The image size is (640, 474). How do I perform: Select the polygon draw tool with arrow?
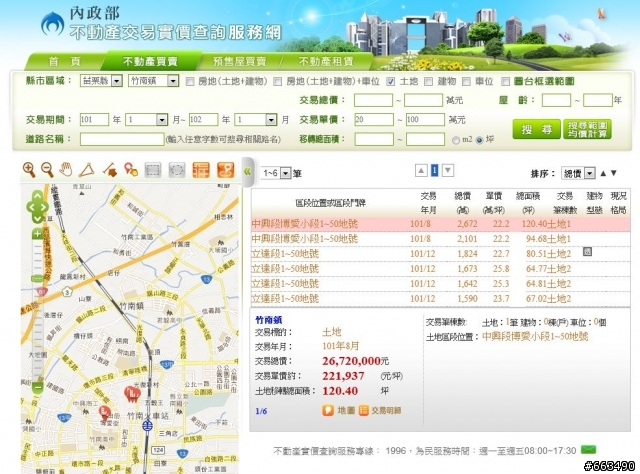(x=110, y=169)
